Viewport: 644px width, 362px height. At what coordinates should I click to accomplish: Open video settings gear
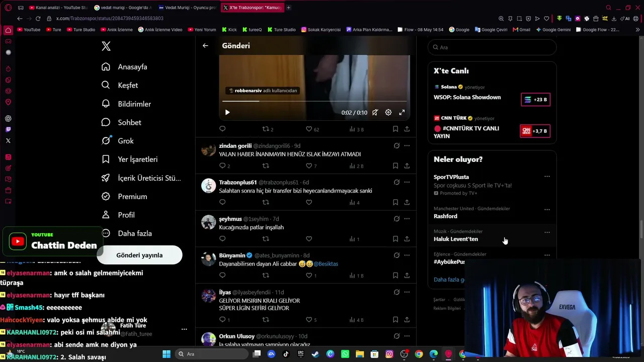pos(388,113)
